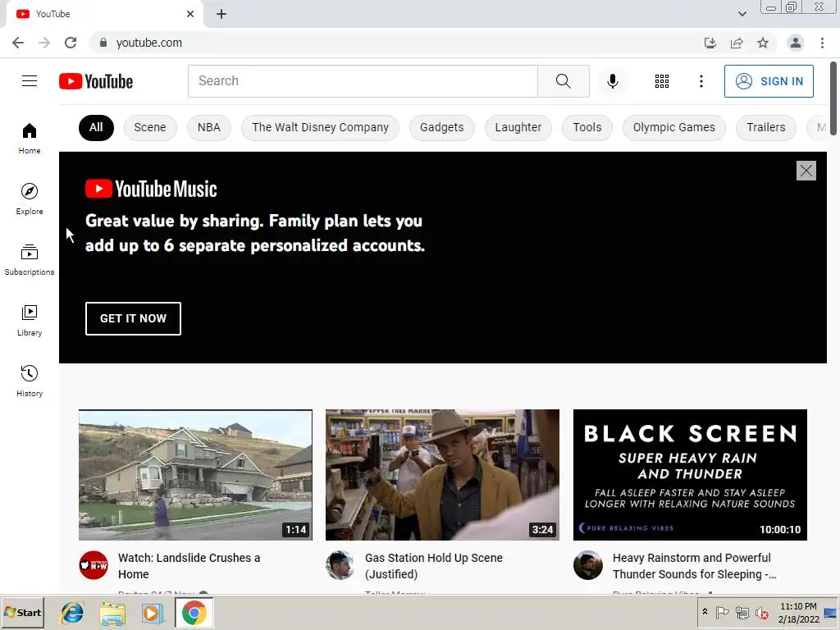
Task: Open Gas Station Hold Up Scene thumbnail
Action: pyautogui.click(x=442, y=475)
